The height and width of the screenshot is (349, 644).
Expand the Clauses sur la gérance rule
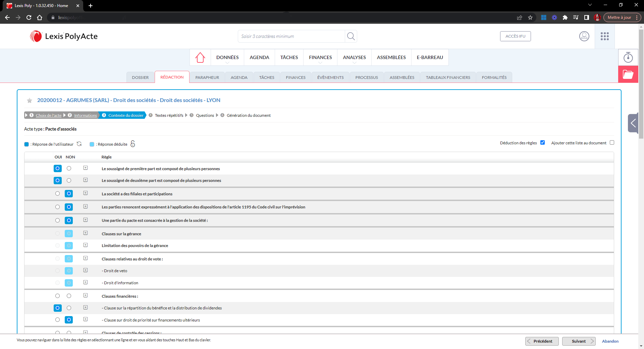click(x=86, y=233)
